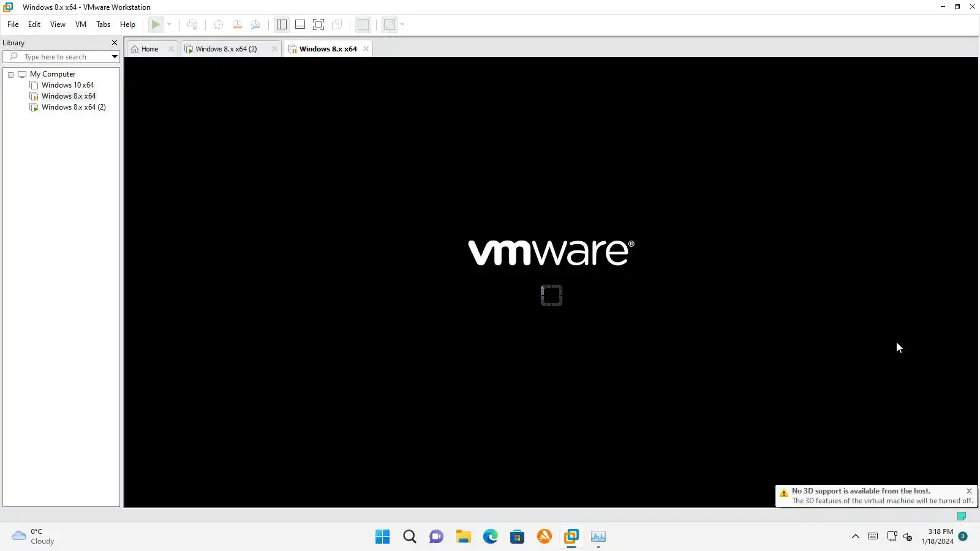Open the performance monitor taskbar icon

click(x=598, y=537)
